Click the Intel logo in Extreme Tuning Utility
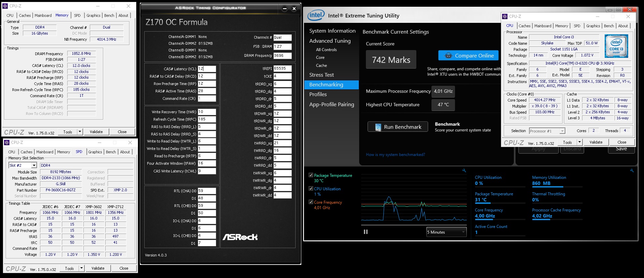This screenshot has height=278, width=644. point(316,15)
